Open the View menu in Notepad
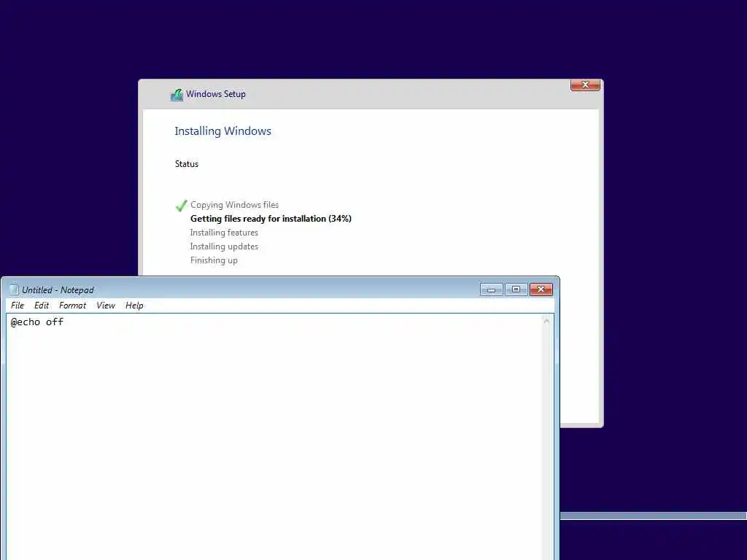Screen dimensions: 747x560 pos(106,306)
